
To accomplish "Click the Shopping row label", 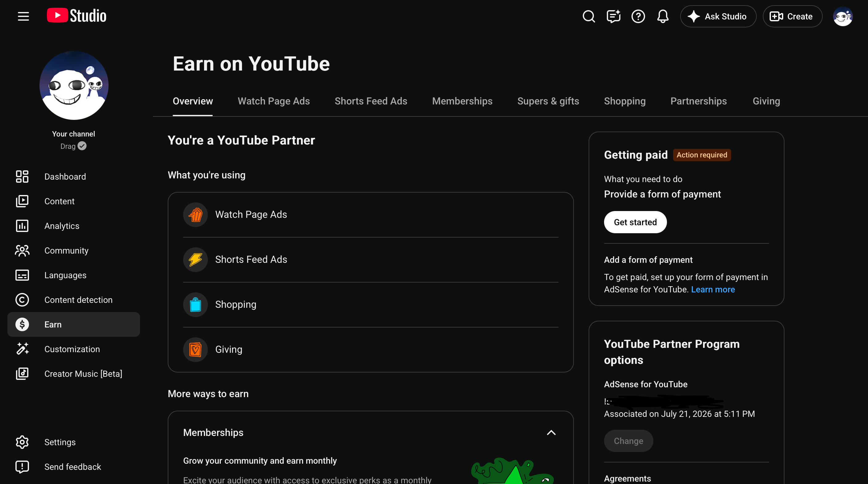I will coord(236,305).
